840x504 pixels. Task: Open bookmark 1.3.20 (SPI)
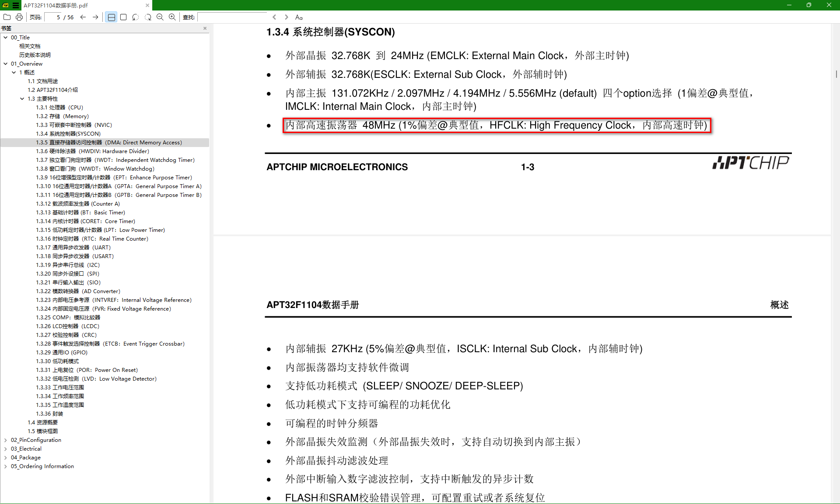click(68, 274)
